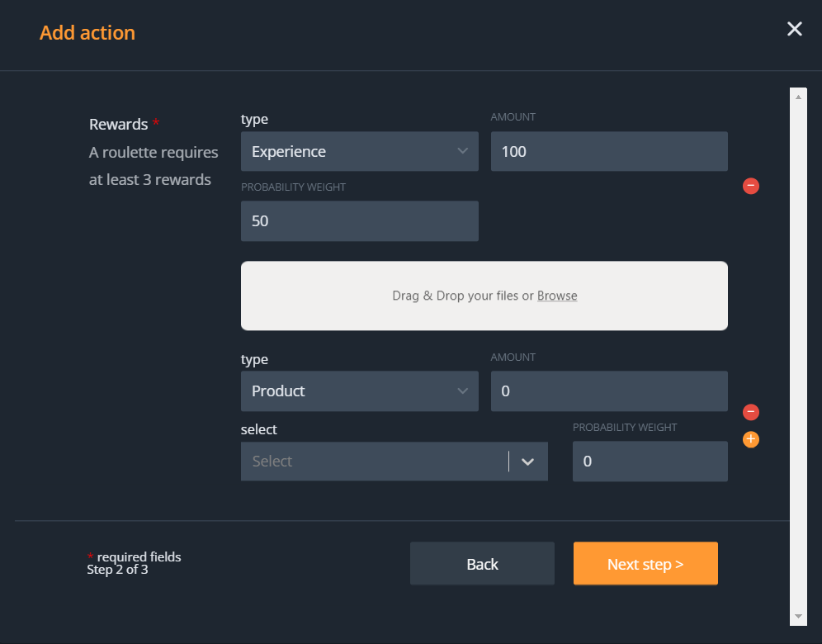Click the scrollbar up arrow
The height and width of the screenshot is (644, 822).
pos(798,97)
